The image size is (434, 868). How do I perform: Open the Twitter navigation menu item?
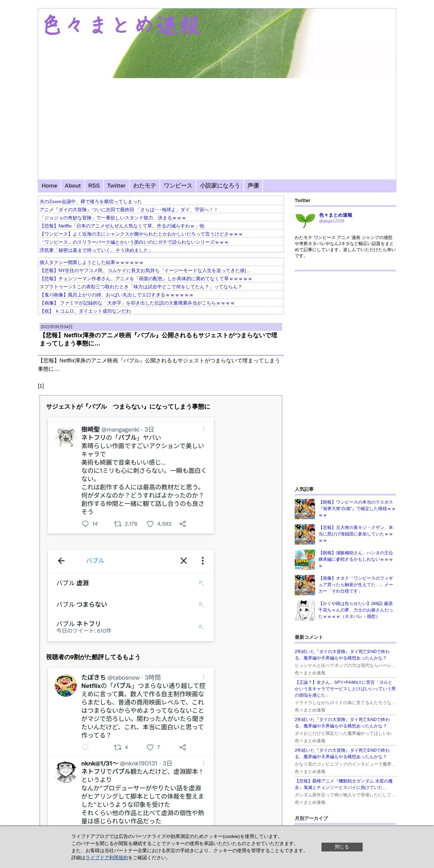(116, 186)
